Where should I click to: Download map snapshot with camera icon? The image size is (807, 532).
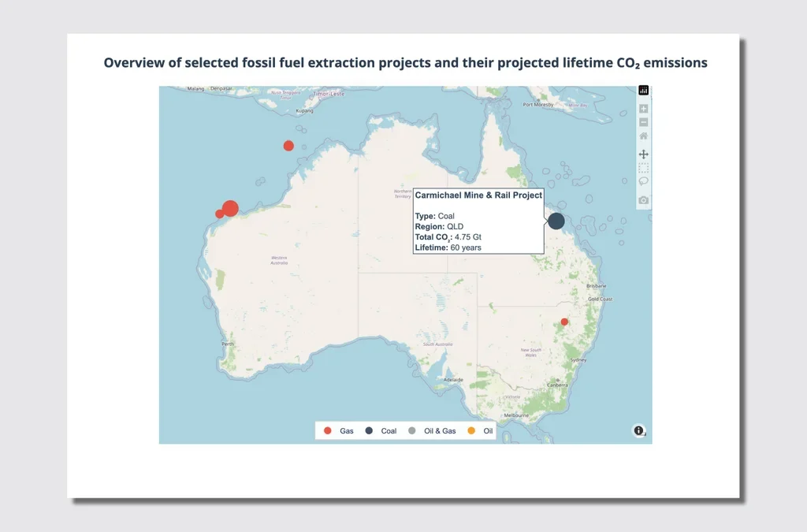[x=643, y=200]
